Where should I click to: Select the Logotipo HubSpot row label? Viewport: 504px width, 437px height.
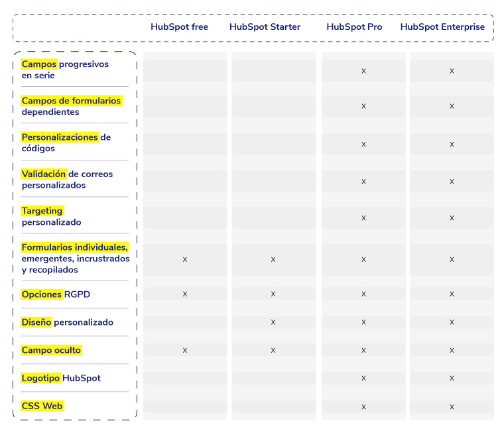[61, 378]
